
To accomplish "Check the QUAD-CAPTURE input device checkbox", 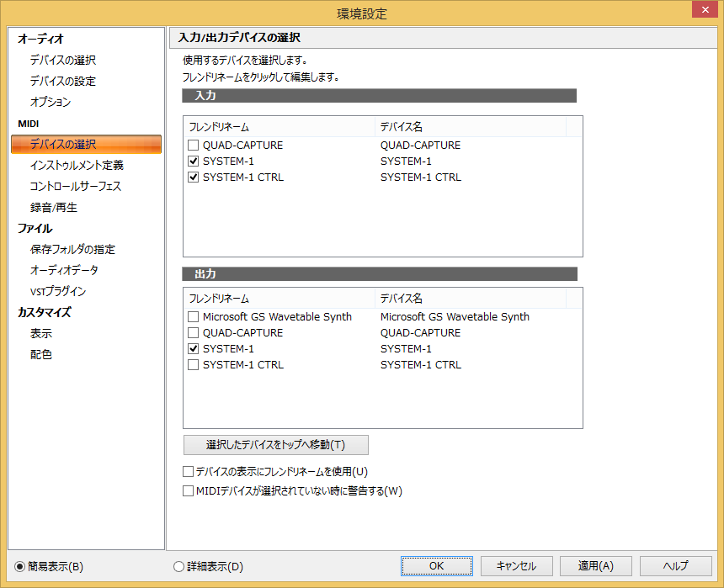I will tap(194, 146).
